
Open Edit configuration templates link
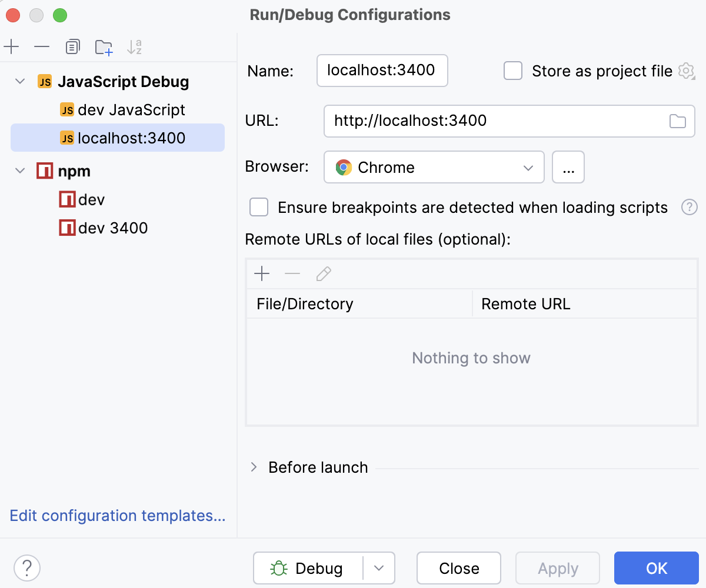pyautogui.click(x=117, y=516)
